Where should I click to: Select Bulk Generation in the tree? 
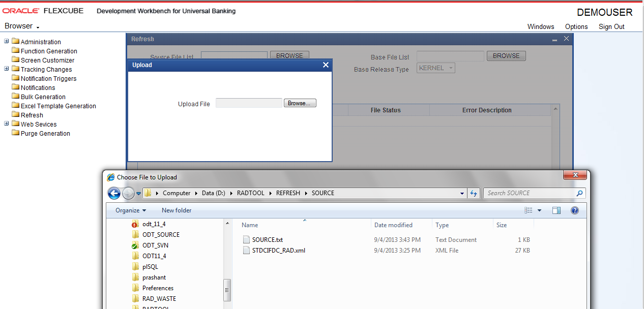click(x=43, y=97)
